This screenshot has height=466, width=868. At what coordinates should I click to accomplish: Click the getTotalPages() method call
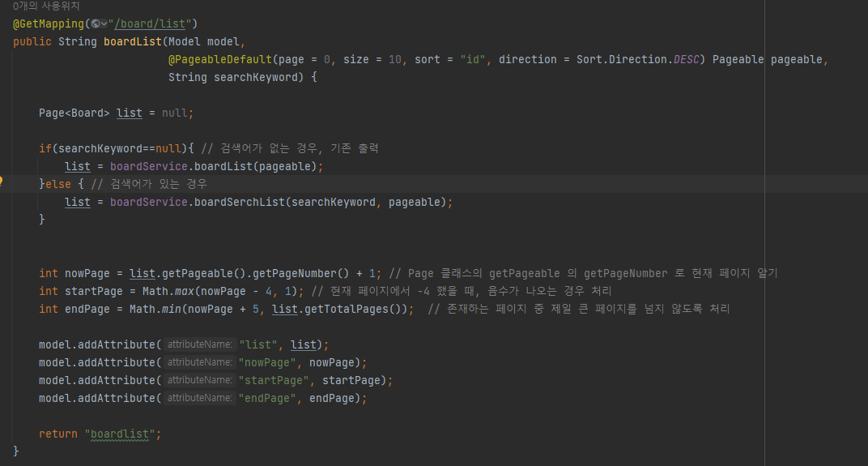pos(356,309)
